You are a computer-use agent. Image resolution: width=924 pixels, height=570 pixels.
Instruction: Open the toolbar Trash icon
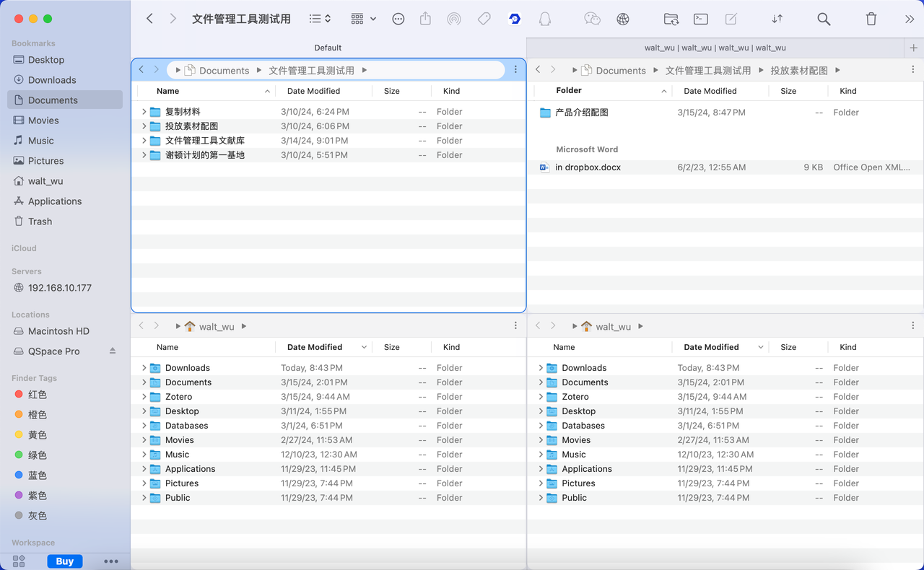point(871,19)
